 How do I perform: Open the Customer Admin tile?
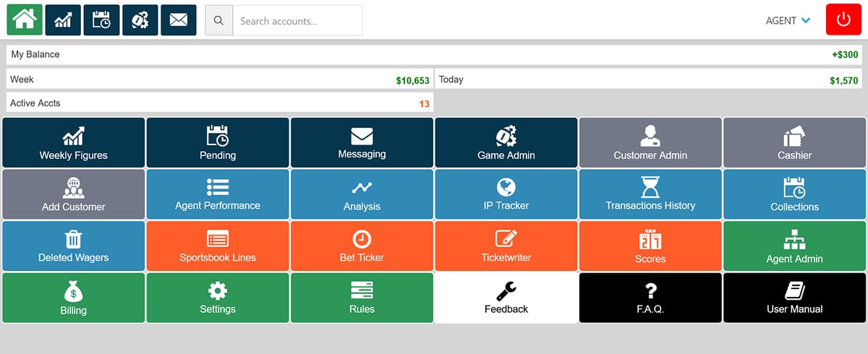(650, 143)
